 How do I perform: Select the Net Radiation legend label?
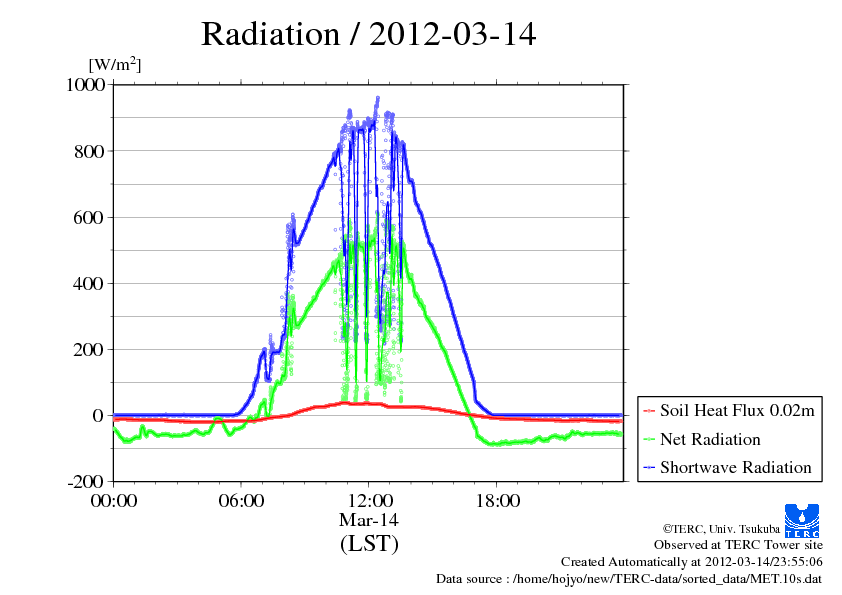pos(710,440)
